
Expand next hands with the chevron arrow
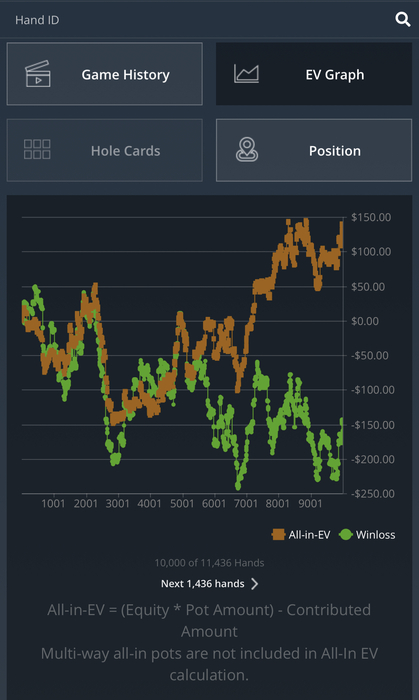(x=254, y=583)
